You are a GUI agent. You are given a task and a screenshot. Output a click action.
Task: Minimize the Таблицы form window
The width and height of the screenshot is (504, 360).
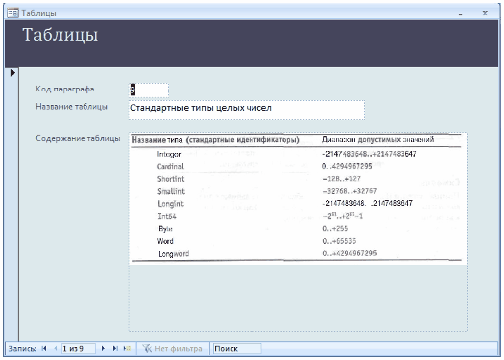(460, 14)
